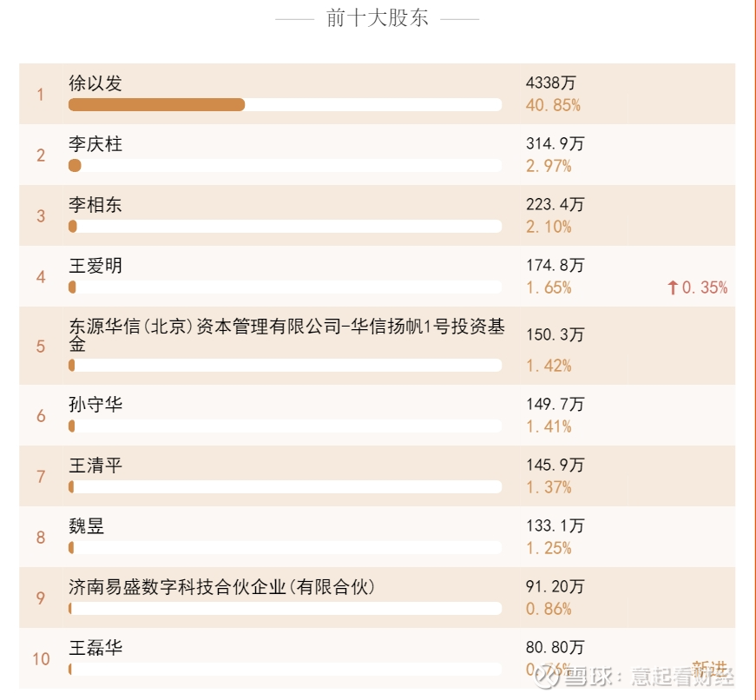The height and width of the screenshot is (700, 756).
Task: Select shareholder 王爱明
Action: tap(95, 266)
